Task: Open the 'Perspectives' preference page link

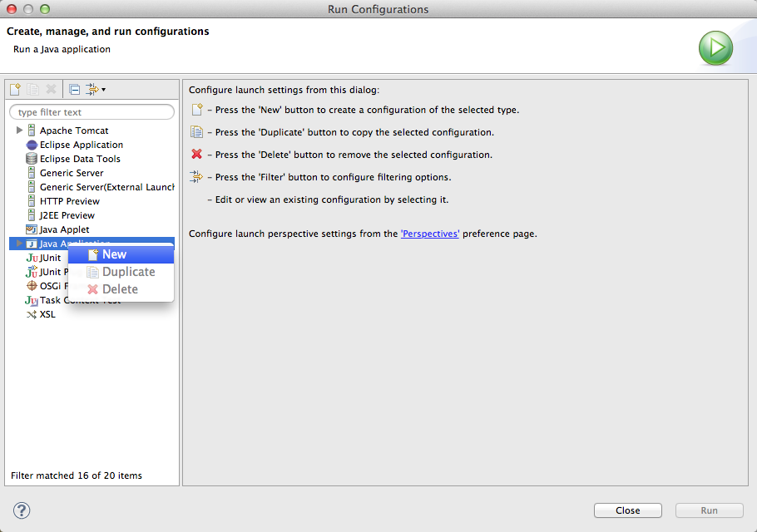Action: point(429,234)
